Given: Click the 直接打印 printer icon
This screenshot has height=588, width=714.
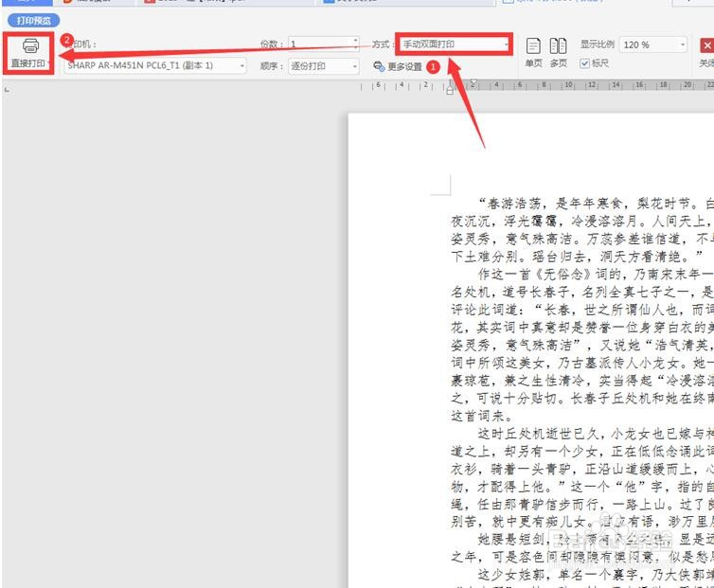Looking at the screenshot, I should (x=30, y=46).
